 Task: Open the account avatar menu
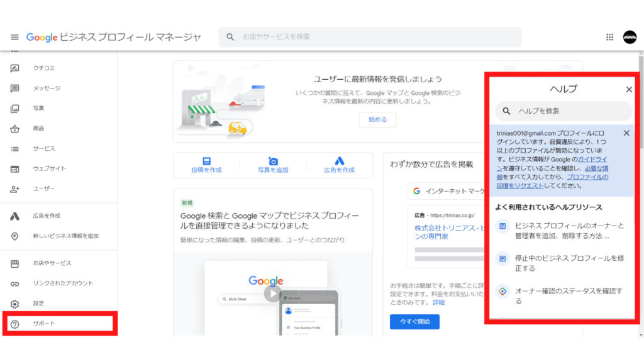(x=630, y=37)
